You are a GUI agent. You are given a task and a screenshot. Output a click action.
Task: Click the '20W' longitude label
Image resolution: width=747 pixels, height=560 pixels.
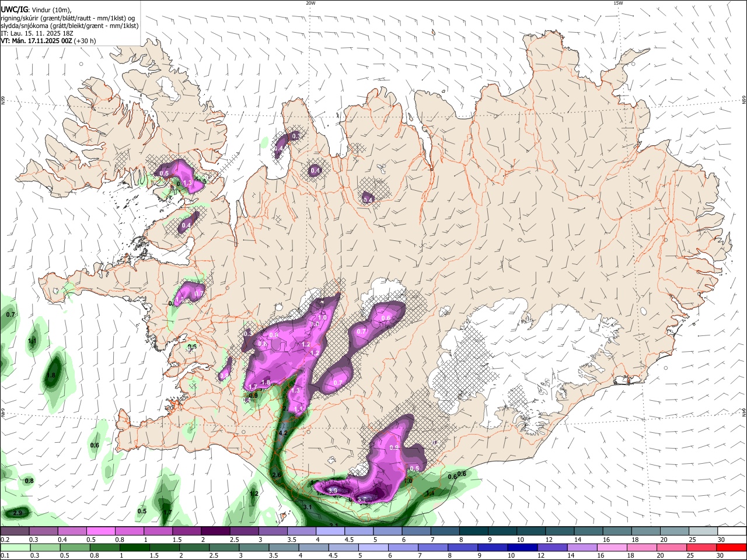click(x=310, y=3)
